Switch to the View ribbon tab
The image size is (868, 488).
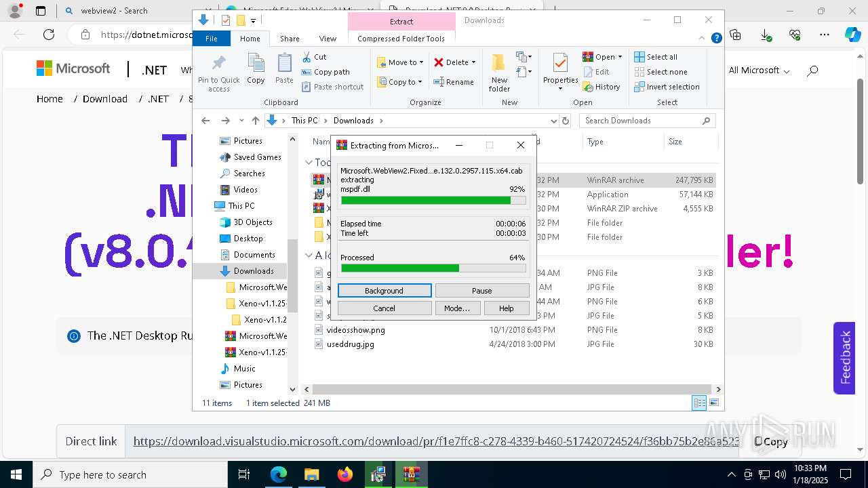328,39
